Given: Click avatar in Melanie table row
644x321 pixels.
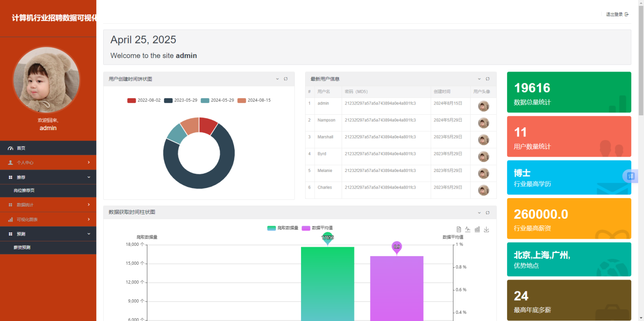Looking at the screenshot, I should [484, 173].
